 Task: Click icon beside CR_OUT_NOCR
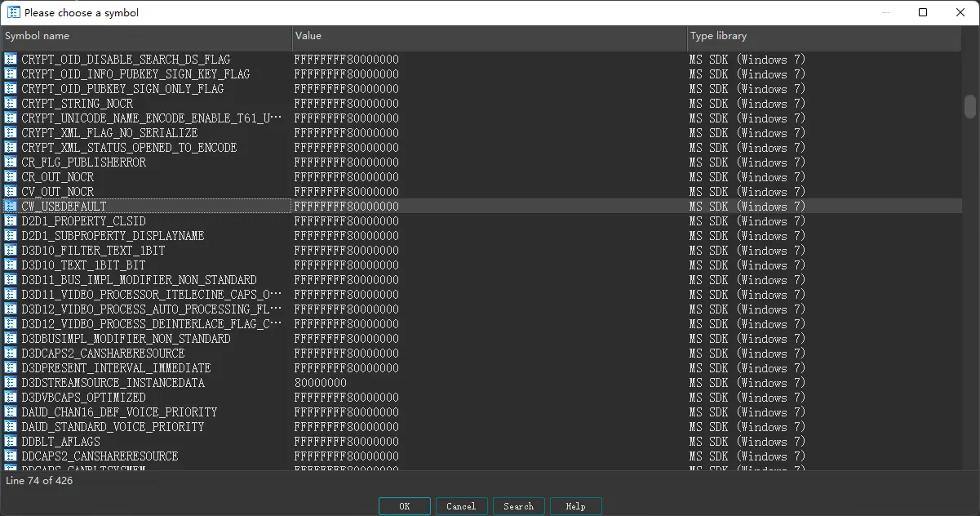[x=11, y=177]
